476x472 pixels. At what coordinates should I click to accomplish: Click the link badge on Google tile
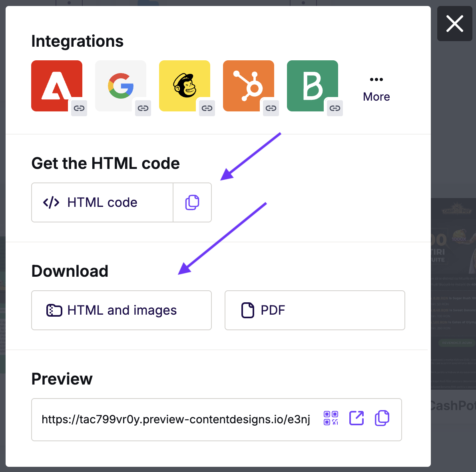pos(143,108)
